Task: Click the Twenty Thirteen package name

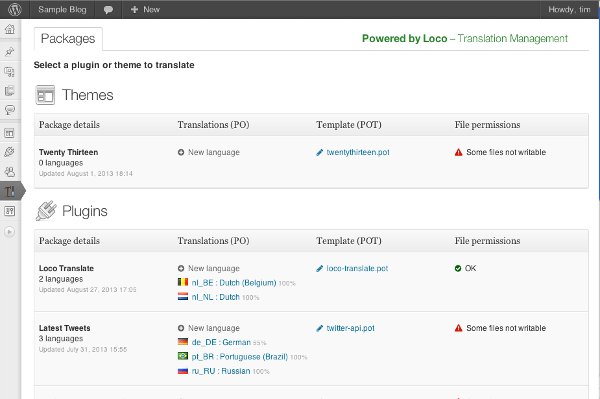Action: pyautogui.click(x=68, y=152)
